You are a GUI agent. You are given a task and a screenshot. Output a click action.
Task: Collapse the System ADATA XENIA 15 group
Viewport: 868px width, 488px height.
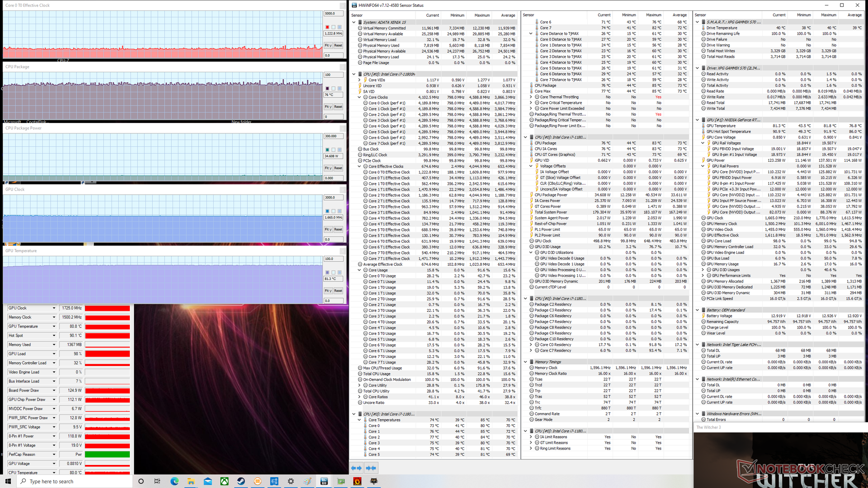pos(354,22)
